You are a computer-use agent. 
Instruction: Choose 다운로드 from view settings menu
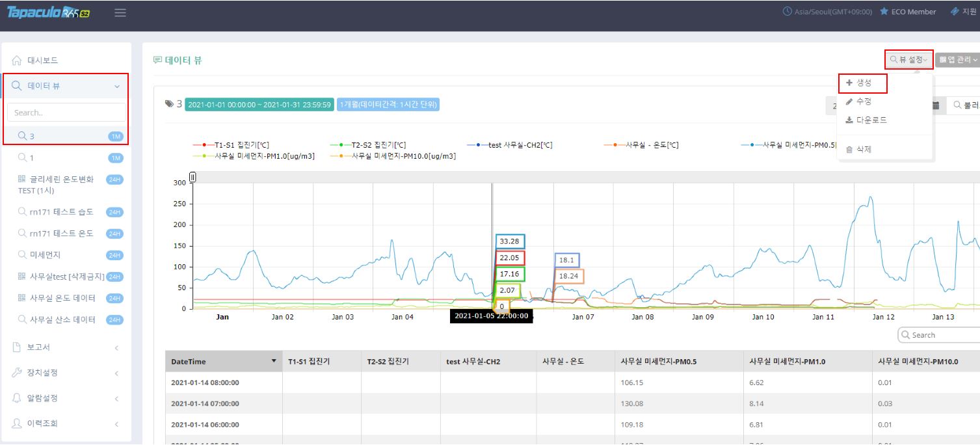point(885,120)
